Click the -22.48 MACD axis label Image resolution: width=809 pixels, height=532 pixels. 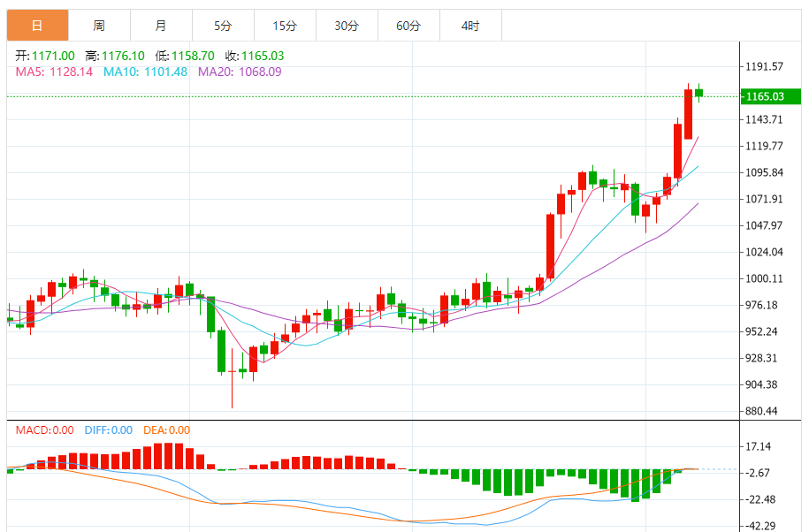click(x=761, y=499)
